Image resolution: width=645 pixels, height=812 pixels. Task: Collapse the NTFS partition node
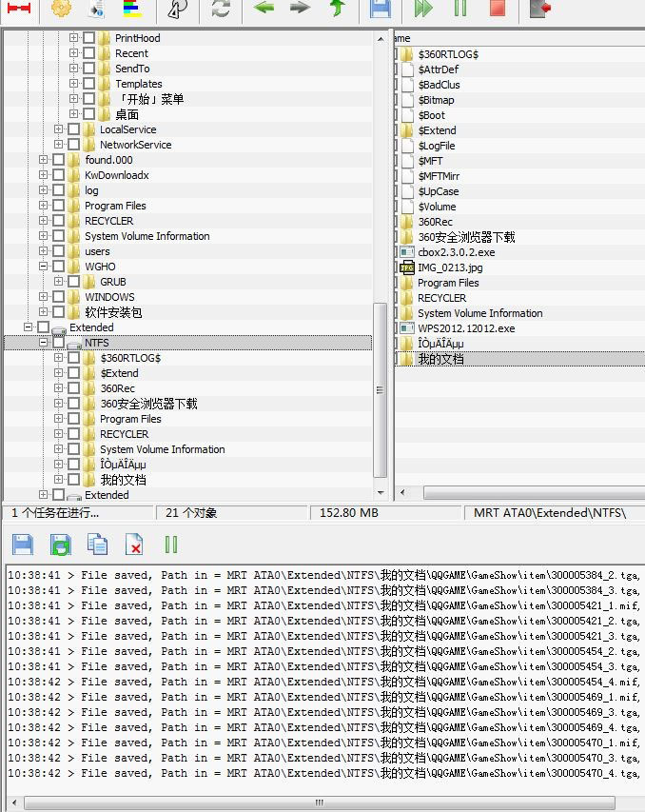[x=44, y=343]
